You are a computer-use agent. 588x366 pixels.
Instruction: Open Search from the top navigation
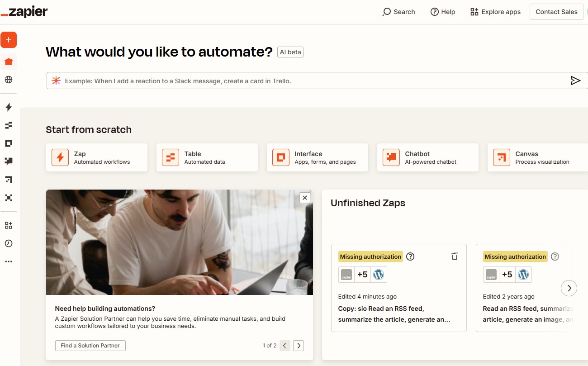(x=398, y=12)
